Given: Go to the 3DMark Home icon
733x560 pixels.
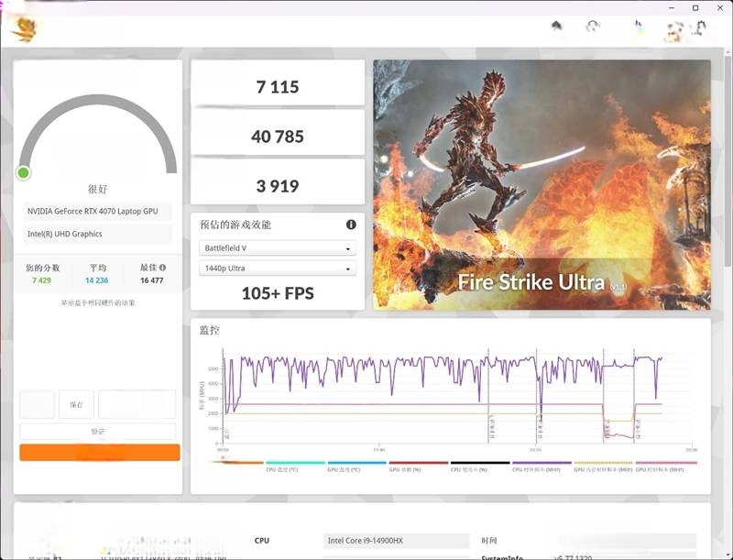Looking at the screenshot, I should 556,26.
